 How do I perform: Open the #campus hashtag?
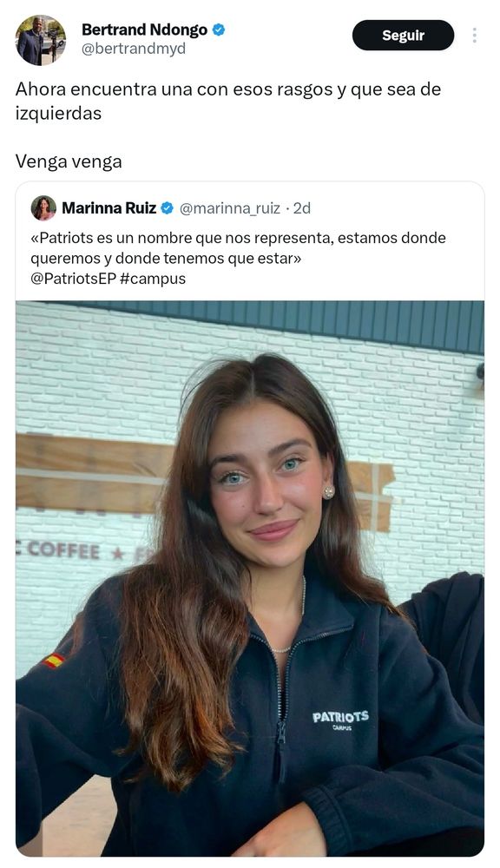[x=153, y=279]
